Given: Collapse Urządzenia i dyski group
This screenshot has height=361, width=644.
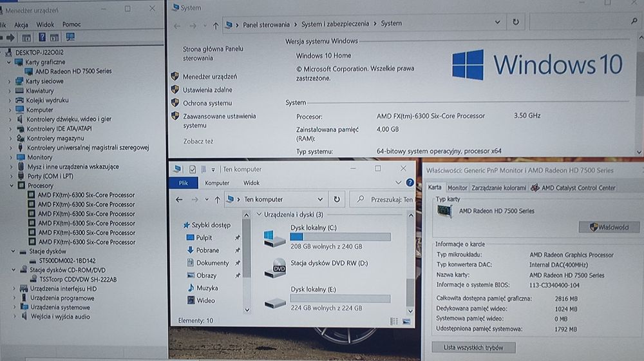Looking at the screenshot, I should coord(259,214).
